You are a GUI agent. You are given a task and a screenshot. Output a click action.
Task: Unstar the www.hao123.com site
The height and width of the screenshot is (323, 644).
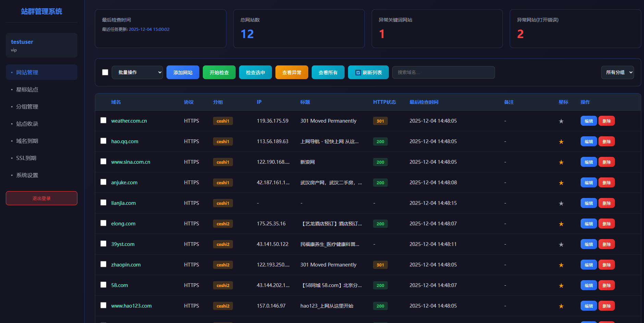[561, 306]
